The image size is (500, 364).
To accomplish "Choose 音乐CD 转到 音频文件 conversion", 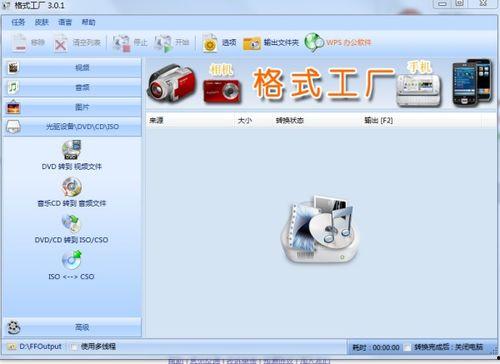I will (71, 192).
